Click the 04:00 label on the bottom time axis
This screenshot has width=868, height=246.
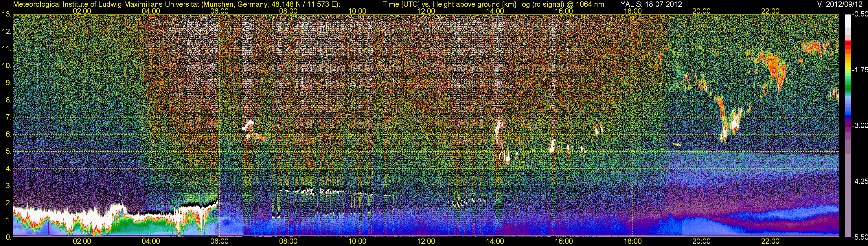[x=151, y=241]
